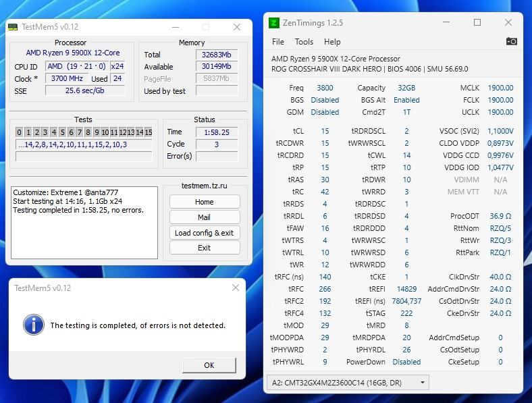Select test box number 15
532x403 pixels.
(149, 132)
